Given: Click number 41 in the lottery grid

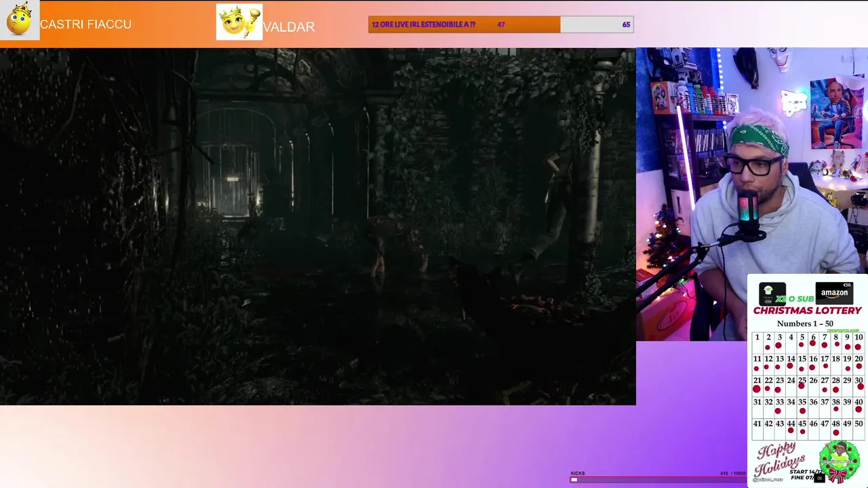Looking at the screenshot, I should 757,424.
